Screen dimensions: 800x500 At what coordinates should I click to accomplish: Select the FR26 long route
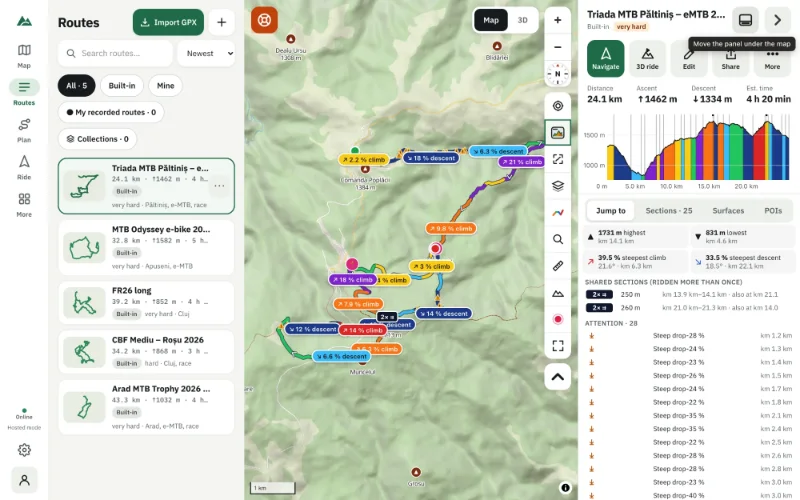click(146, 303)
